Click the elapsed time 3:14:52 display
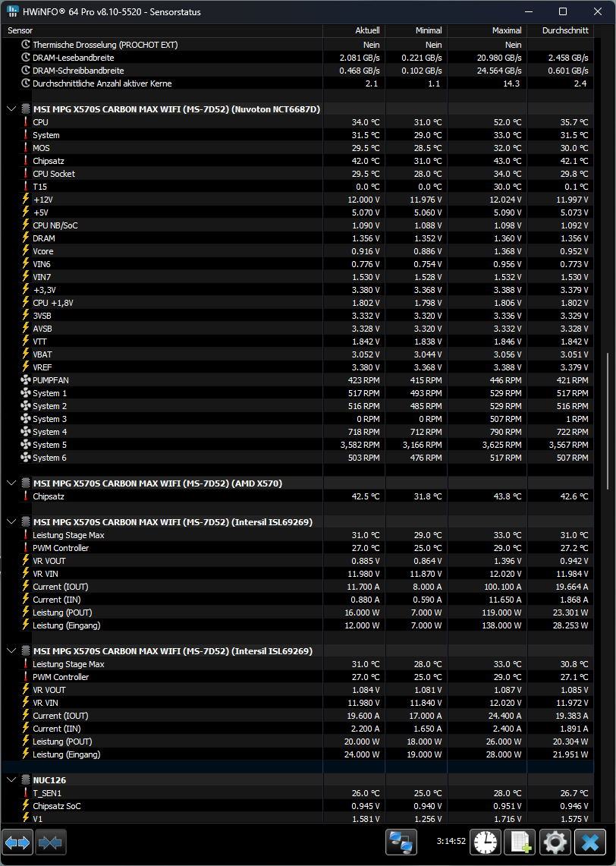 451,841
